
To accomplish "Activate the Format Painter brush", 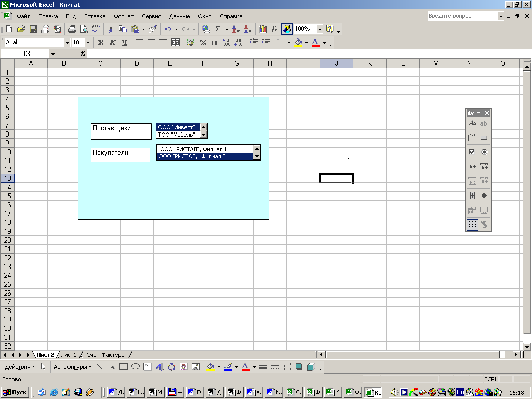I will pos(153,29).
